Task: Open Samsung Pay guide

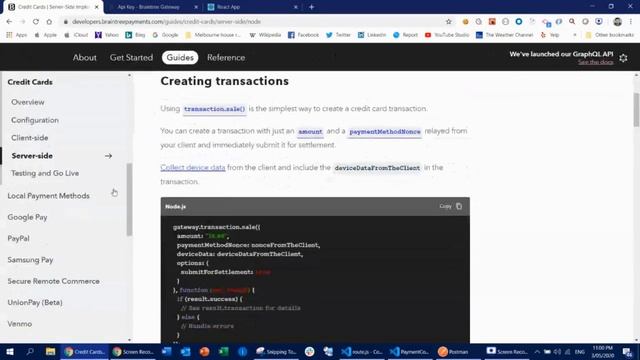Action: tap(30, 260)
